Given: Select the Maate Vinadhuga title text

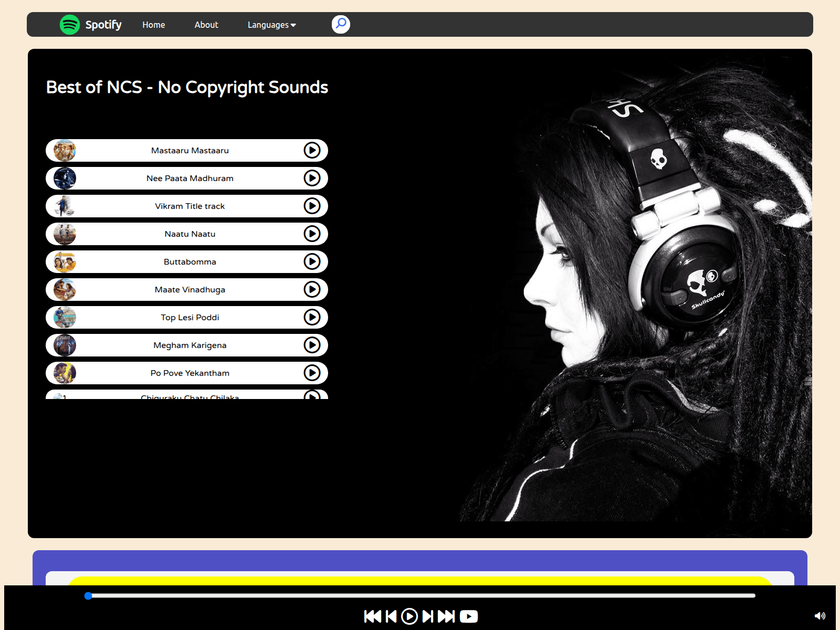Looking at the screenshot, I should click(190, 289).
